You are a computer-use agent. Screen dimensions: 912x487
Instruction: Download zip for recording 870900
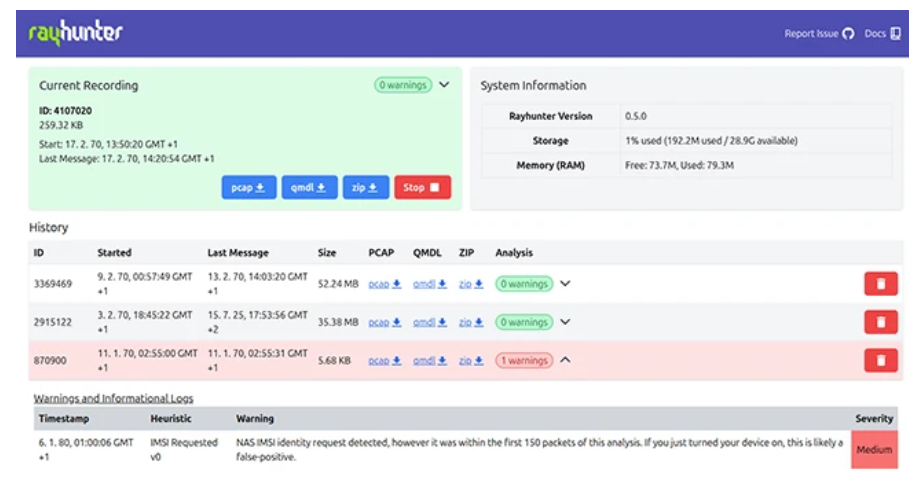point(471,361)
